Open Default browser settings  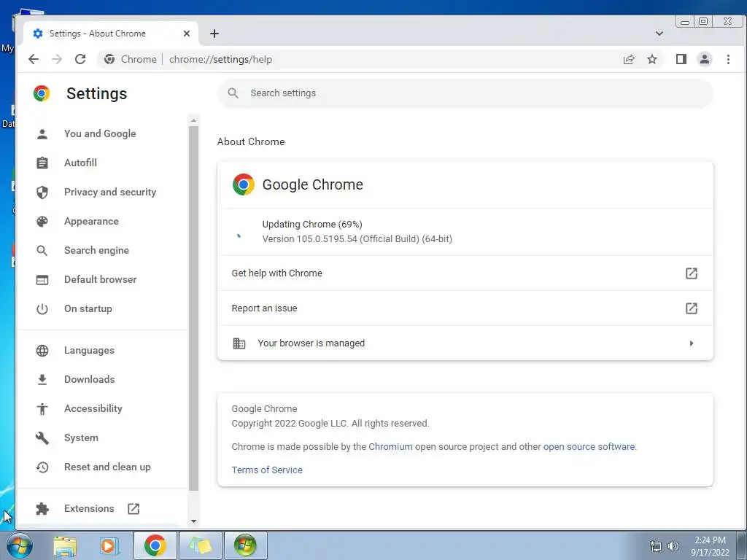pyautogui.click(x=101, y=279)
